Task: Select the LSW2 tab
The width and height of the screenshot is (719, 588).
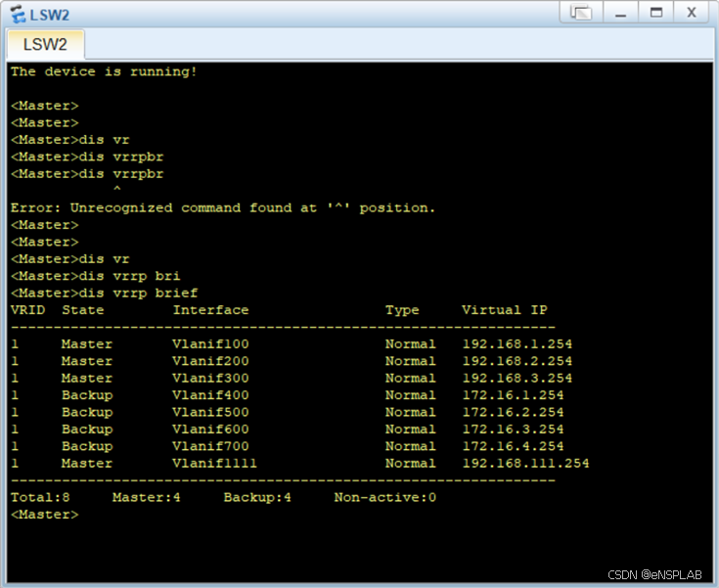Action: 45,44
